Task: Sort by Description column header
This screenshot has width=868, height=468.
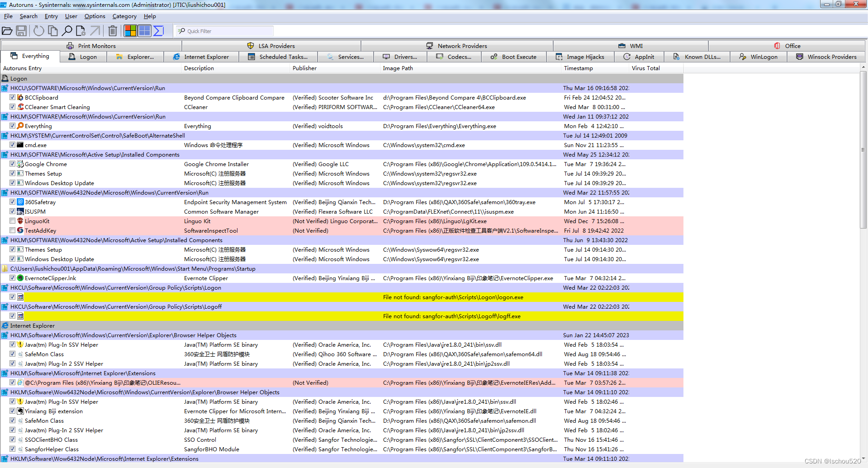Action: 235,68
